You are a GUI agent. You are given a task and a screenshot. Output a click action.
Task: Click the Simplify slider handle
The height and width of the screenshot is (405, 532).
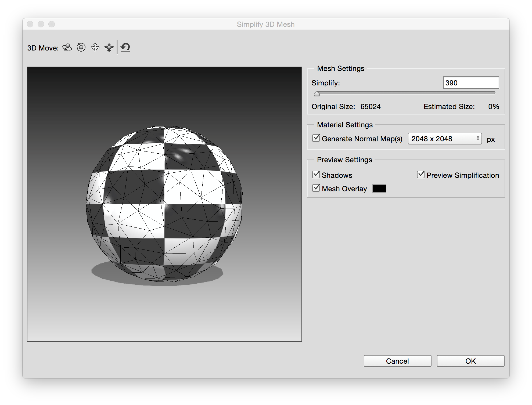317,93
